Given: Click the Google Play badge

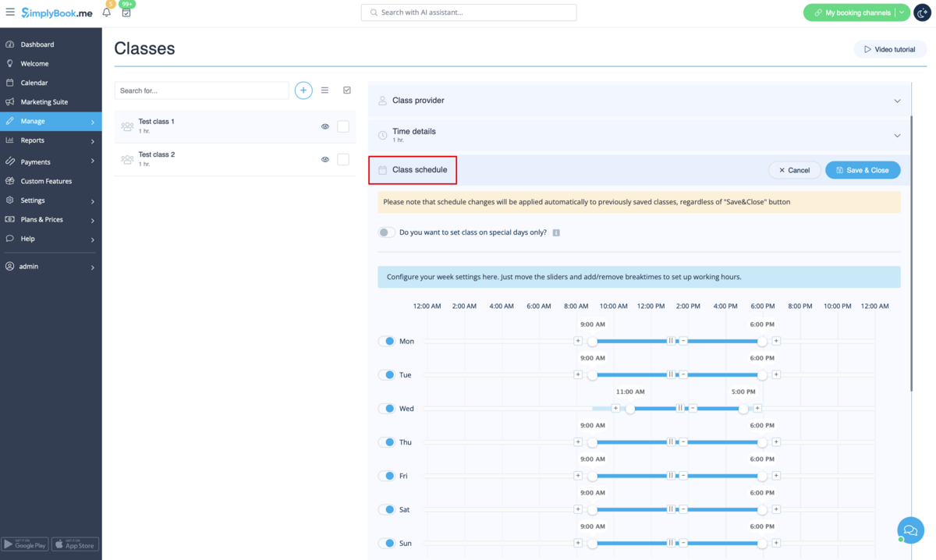Looking at the screenshot, I should 25,544.
